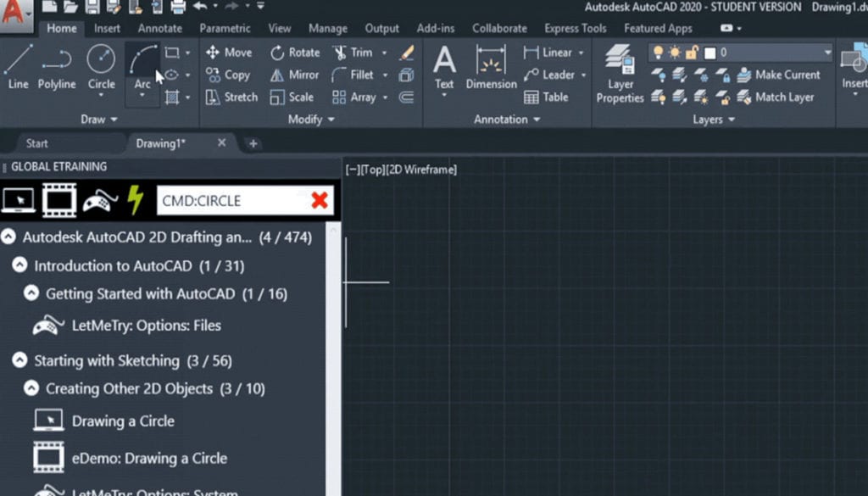This screenshot has width=868, height=496.
Task: Open the Layer Properties manager
Action: tap(620, 75)
